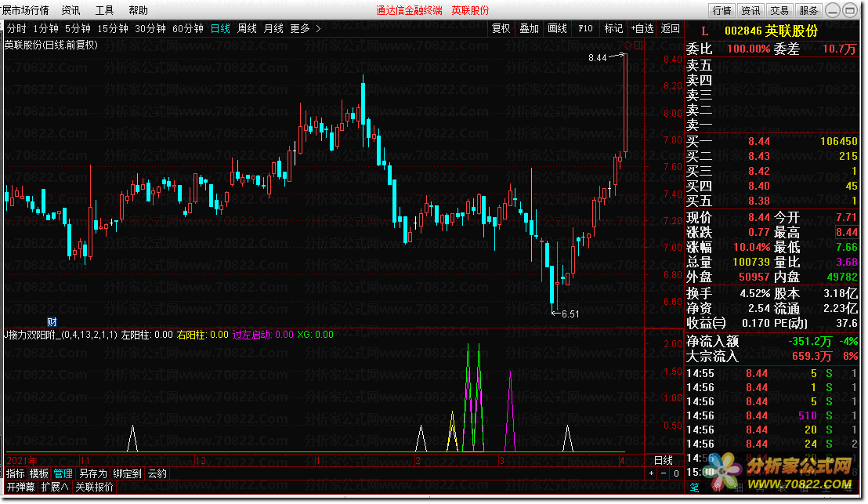The width and height of the screenshot is (868, 504).
Task: Click the 关联报价 button
Action: [x=94, y=487]
